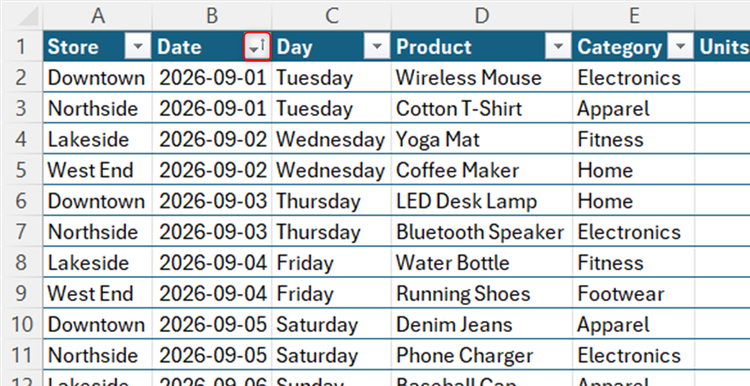This screenshot has width=750, height=386.
Task: Open the Store column filter dropdown
Action: pyautogui.click(x=138, y=47)
